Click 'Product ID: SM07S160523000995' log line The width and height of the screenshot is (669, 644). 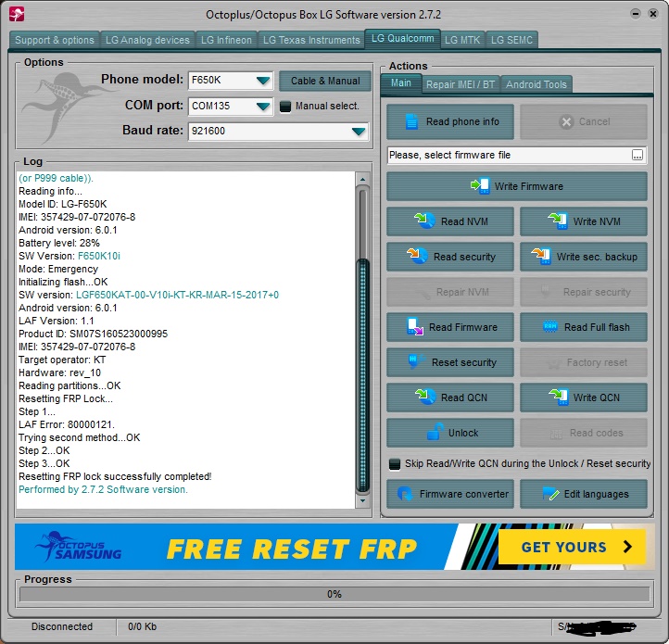(x=93, y=334)
